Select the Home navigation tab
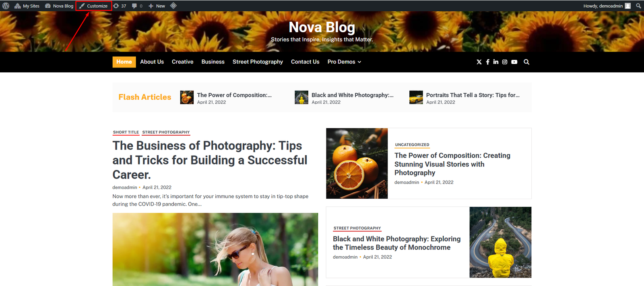Image resolution: width=644 pixels, height=286 pixels. pos(124,62)
